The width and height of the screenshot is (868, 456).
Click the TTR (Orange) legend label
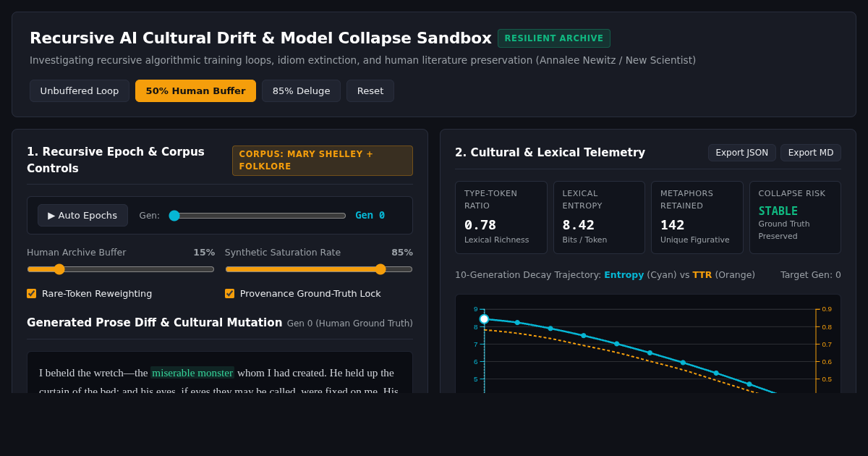click(x=723, y=275)
